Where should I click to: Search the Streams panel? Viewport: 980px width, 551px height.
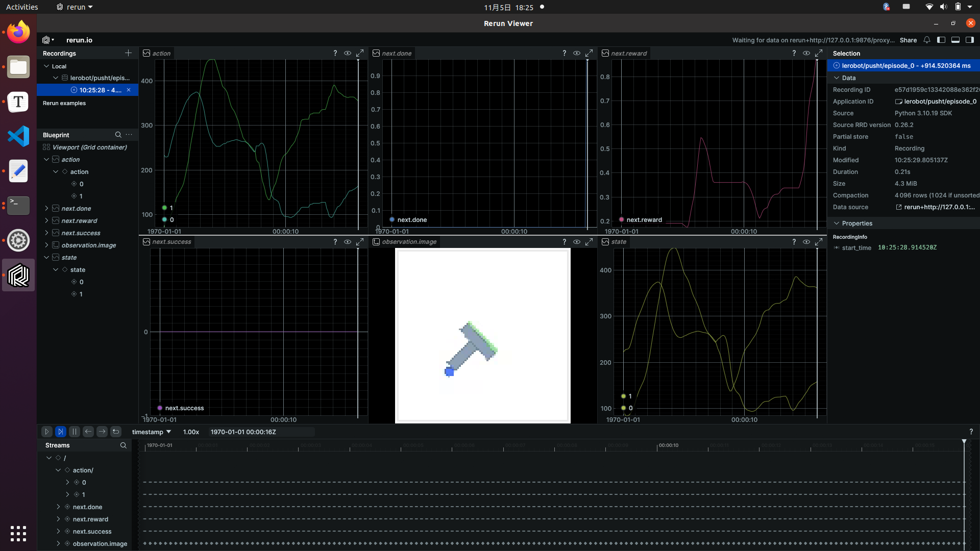(123, 445)
